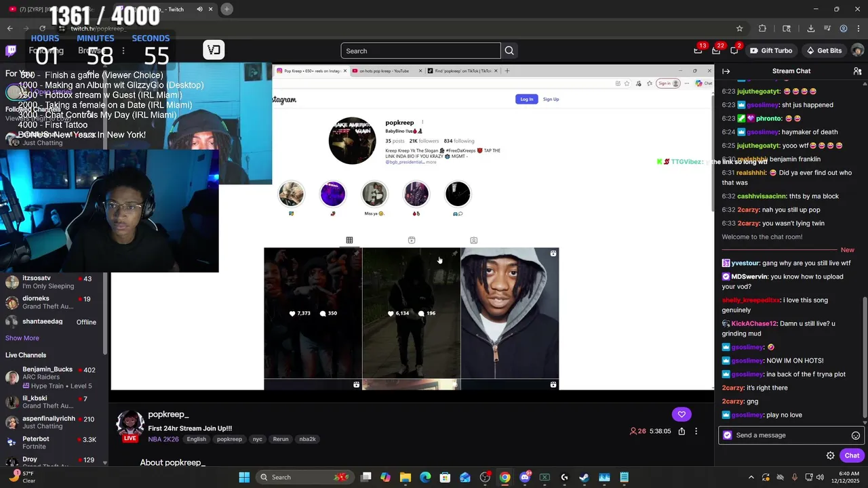Open the chat emote picker

[856, 436]
